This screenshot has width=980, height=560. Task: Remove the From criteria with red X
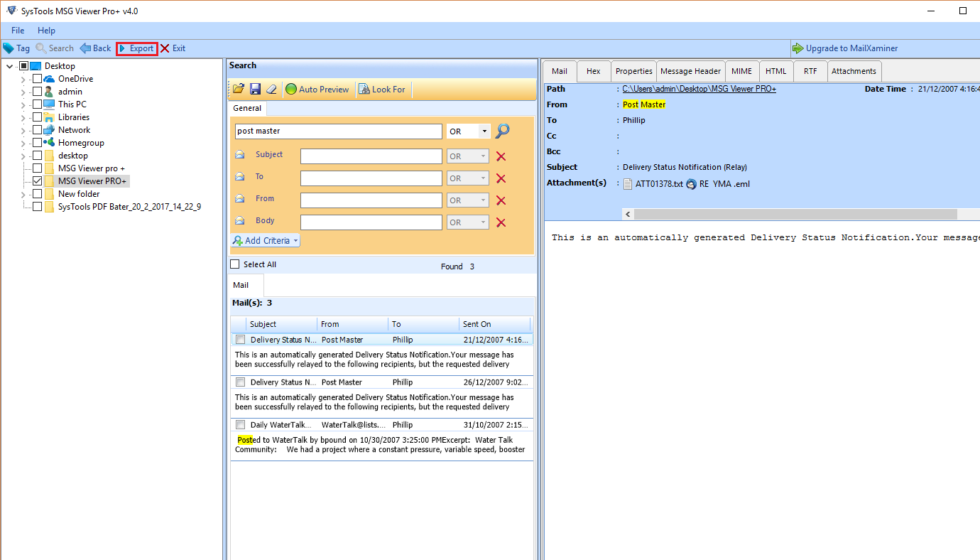pos(501,201)
